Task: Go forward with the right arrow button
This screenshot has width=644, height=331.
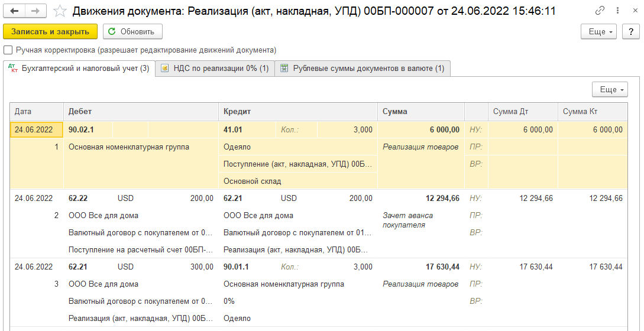Action: [x=35, y=11]
